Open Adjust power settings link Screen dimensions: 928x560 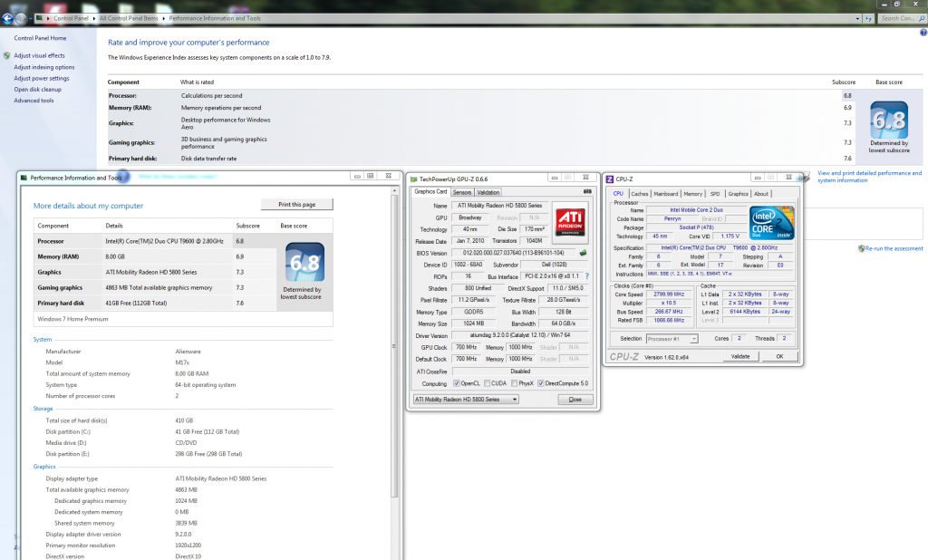(42, 78)
